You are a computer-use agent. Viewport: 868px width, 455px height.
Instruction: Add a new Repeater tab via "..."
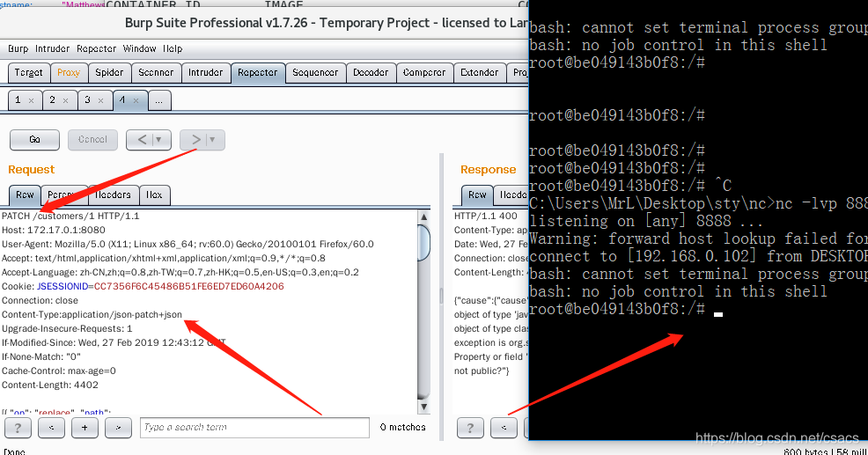coord(159,100)
